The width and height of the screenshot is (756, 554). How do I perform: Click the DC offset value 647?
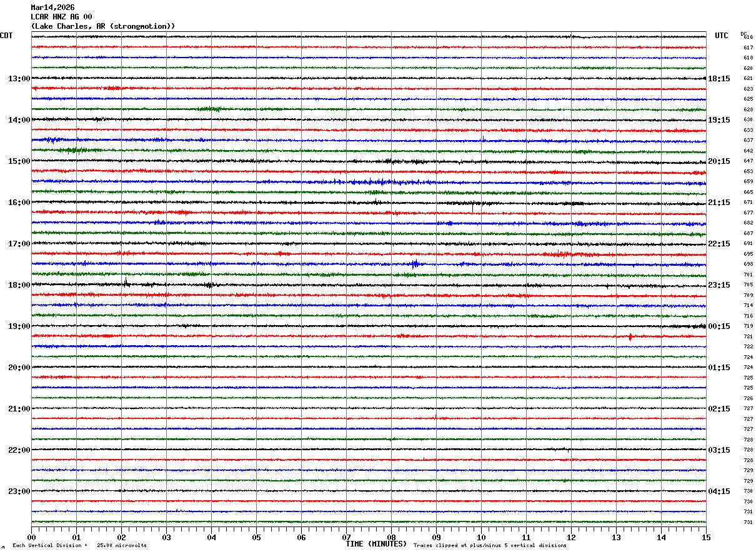(748, 161)
